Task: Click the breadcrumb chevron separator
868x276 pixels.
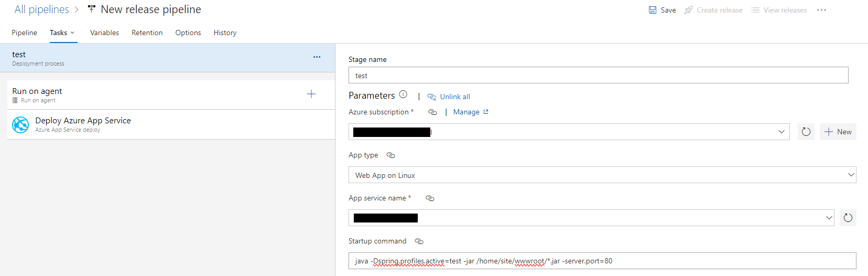Action: coord(77,9)
